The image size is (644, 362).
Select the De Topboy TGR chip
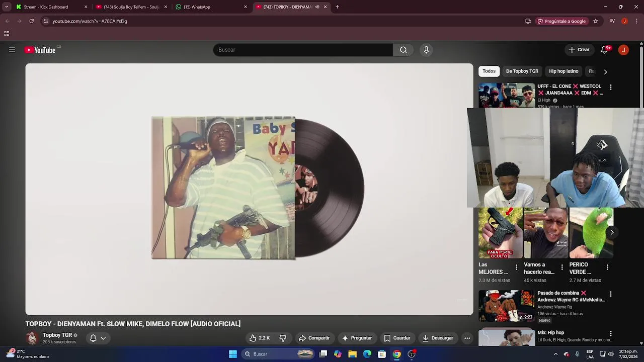point(522,71)
